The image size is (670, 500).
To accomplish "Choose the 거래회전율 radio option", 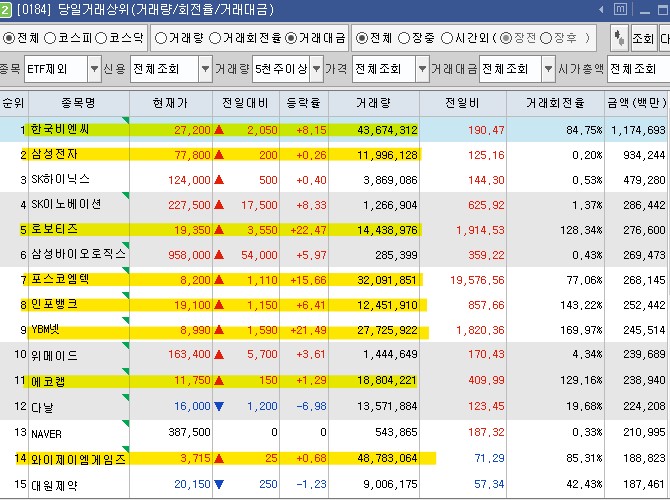I will pos(215,38).
